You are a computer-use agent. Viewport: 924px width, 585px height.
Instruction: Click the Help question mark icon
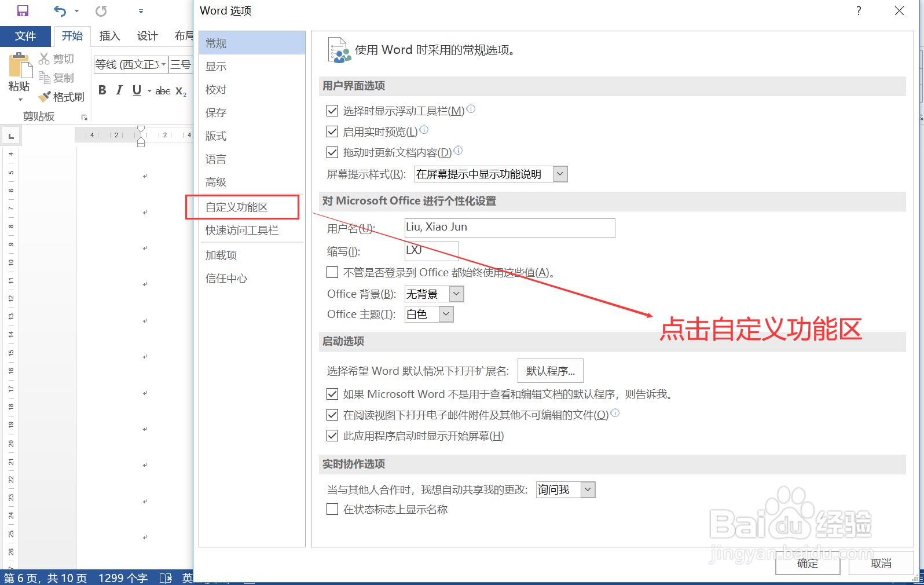(x=859, y=10)
